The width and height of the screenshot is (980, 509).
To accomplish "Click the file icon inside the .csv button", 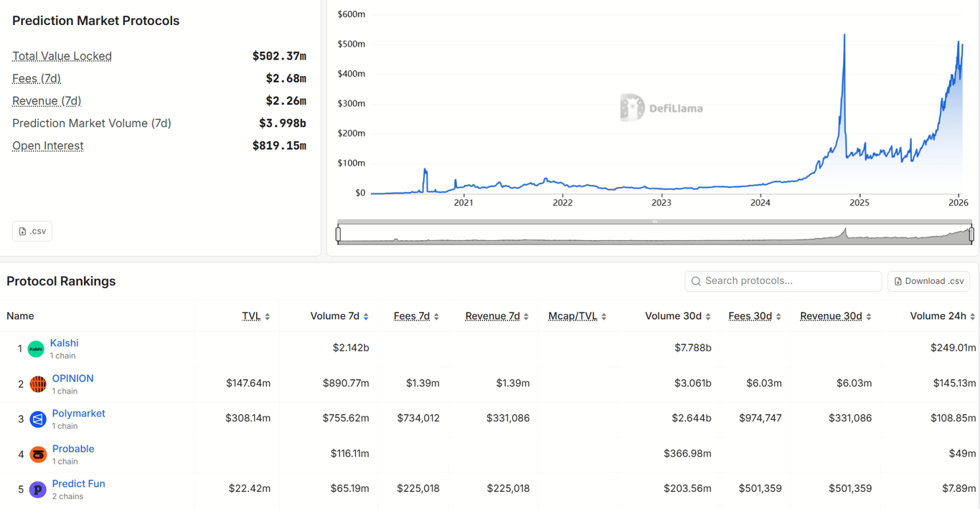I will coord(23,231).
